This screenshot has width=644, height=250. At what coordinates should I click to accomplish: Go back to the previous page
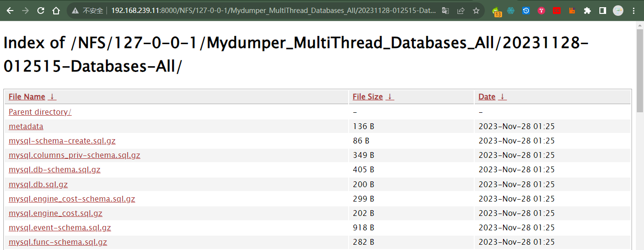pyautogui.click(x=10, y=11)
